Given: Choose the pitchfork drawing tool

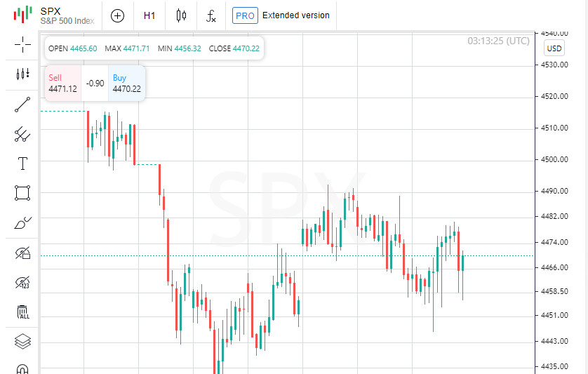Looking at the screenshot, I should [x=22, y=134].
